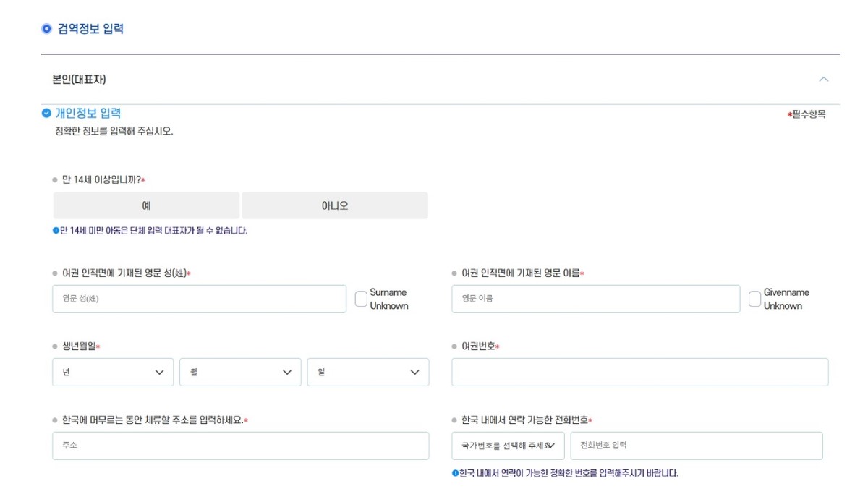Click the info icon before the 만 14세 미만 notice
The image size is (868, 489).
pos(56,231)
